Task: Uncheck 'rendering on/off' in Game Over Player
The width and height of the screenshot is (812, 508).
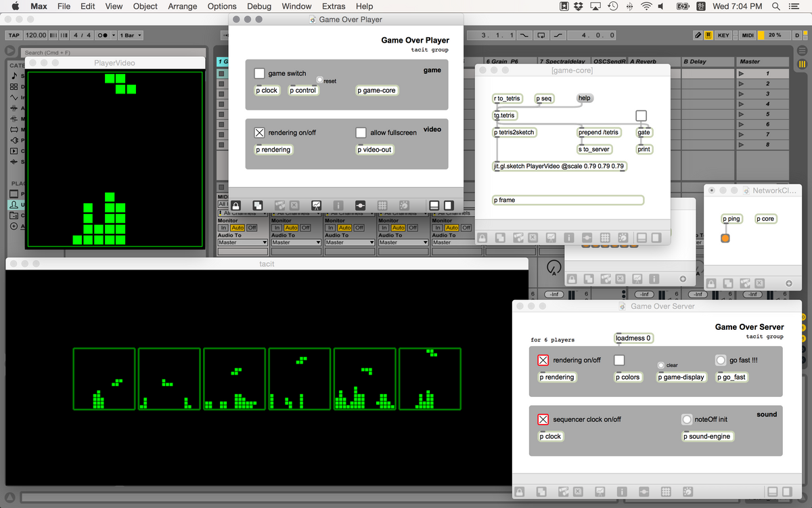Action: click(258, 132)
